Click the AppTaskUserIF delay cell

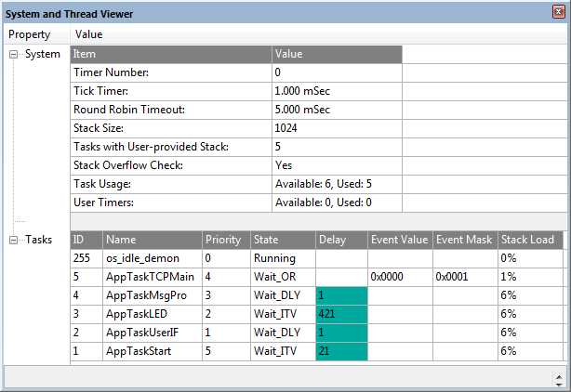pos(341,333)
